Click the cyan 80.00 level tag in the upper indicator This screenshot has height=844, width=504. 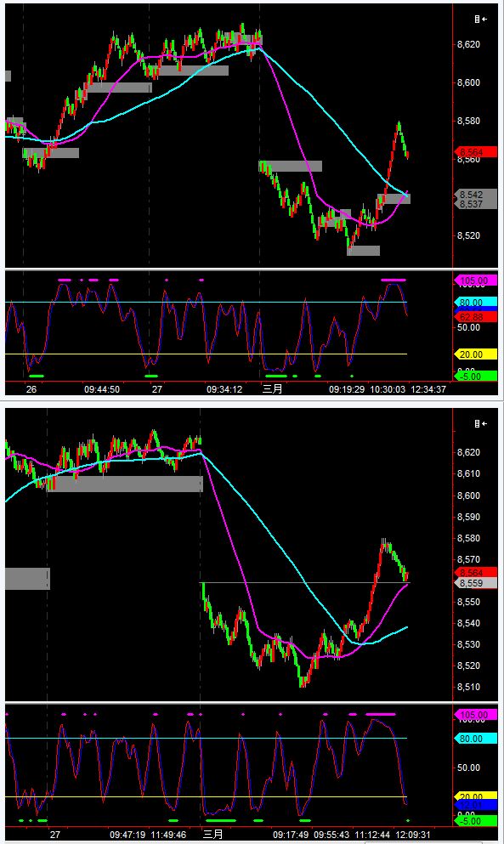pos(476,303)
